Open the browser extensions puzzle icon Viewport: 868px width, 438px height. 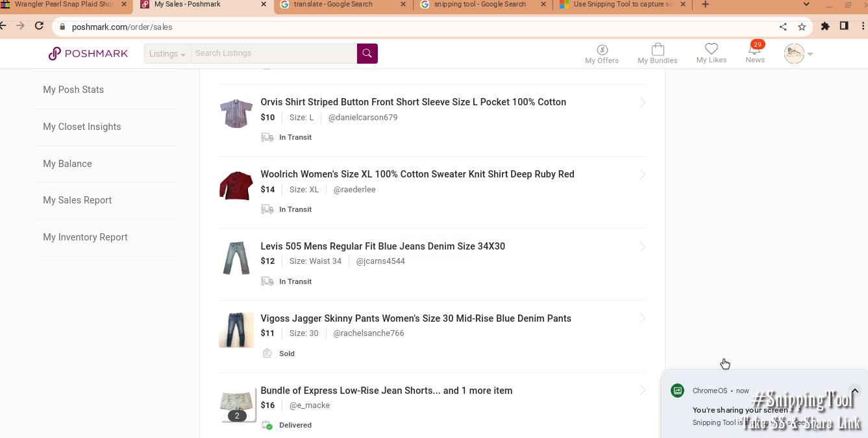[825, 26]
